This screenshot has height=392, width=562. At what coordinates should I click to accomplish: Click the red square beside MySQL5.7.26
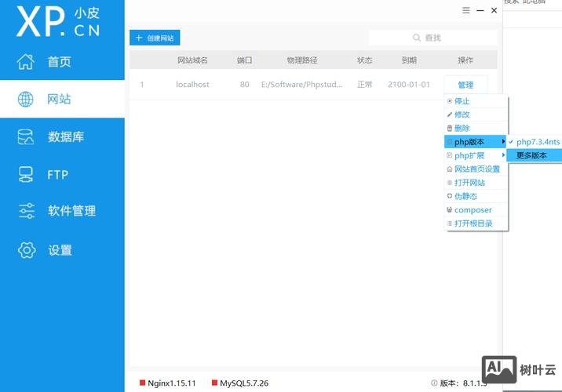[215, 383]
